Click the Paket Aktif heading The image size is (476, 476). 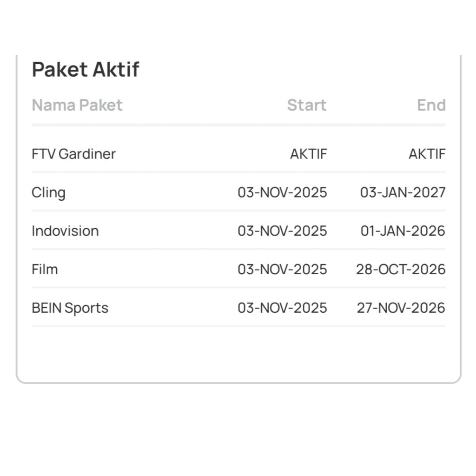(x=86, y=70)
